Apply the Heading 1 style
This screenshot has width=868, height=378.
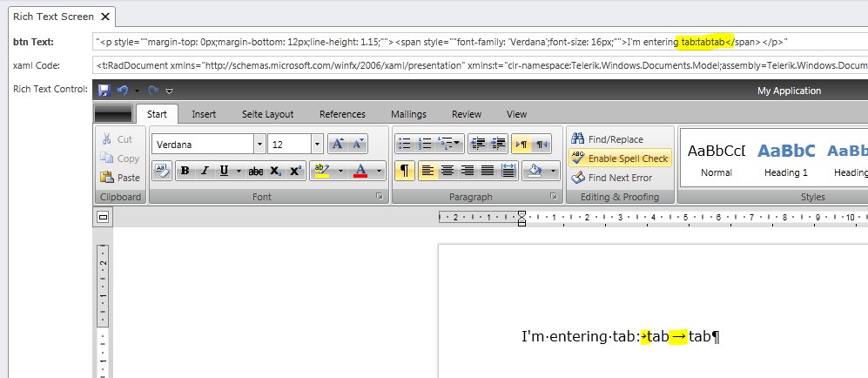coord(786,159)
